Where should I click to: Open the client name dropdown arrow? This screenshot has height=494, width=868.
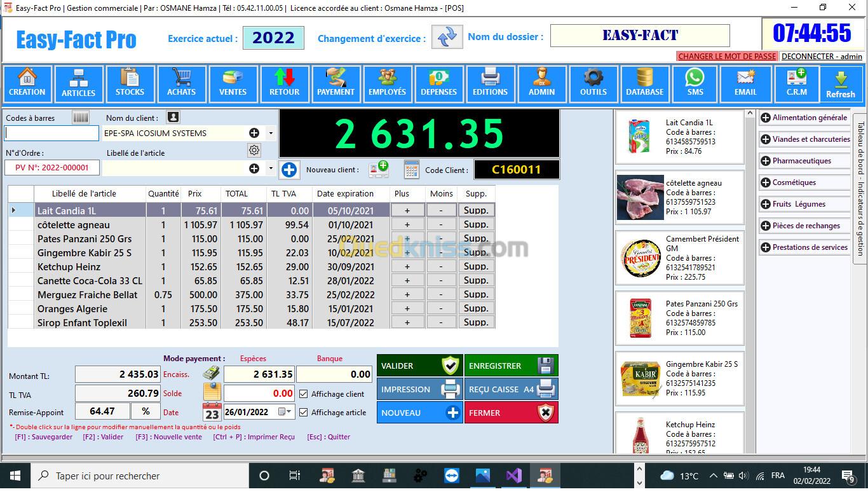pyautogui.click(x=271, y=134)
